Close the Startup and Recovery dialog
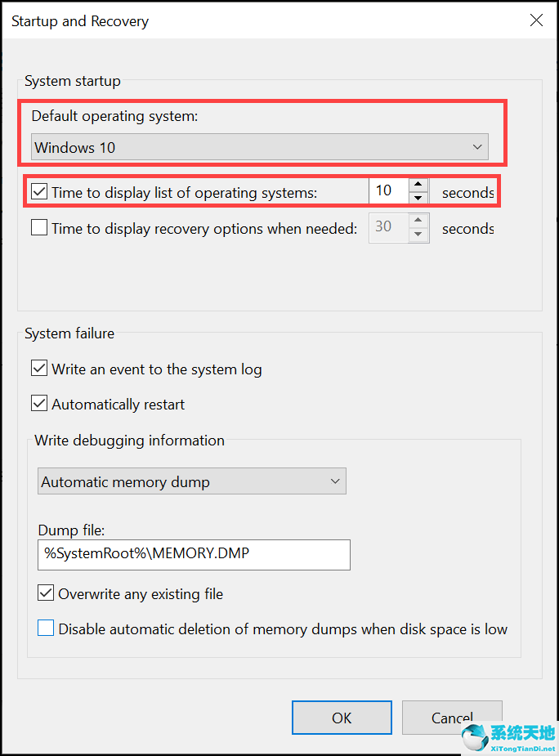 [536, 20]
